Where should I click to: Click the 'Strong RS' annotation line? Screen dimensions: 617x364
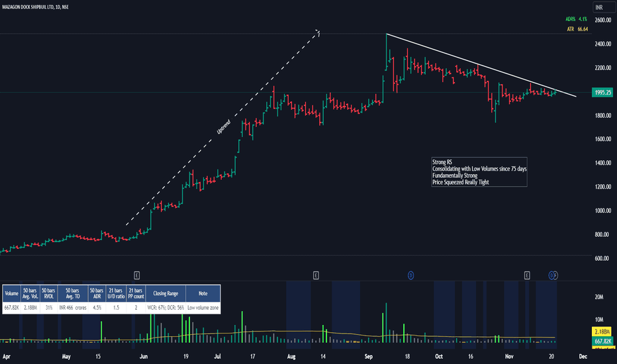[x=442, y=161]
